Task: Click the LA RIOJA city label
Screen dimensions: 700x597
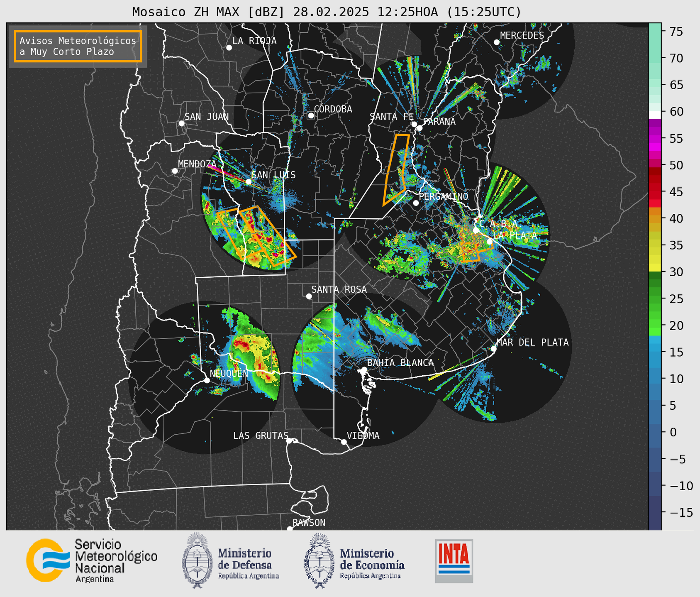Action: tap(254, 41)
